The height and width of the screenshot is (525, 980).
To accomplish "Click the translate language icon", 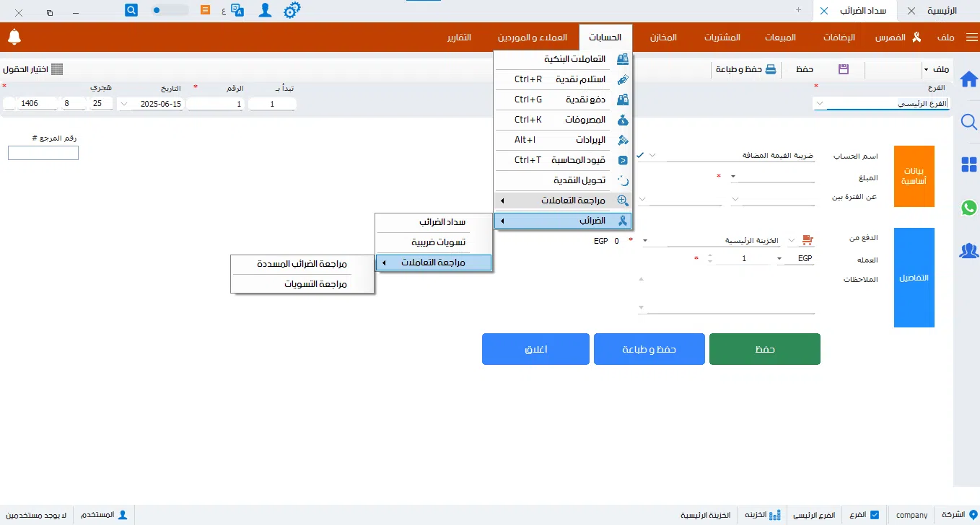I will tap(237, 11).
